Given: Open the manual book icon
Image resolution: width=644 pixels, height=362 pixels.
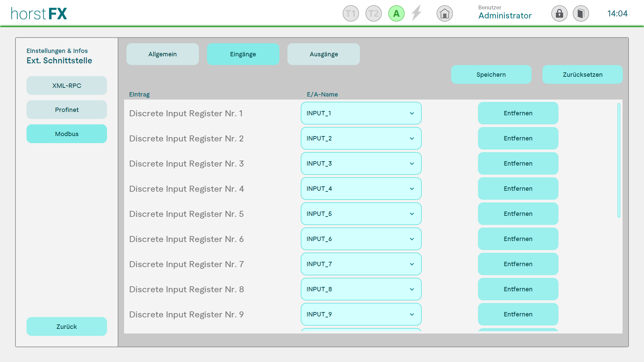Looking at the screenshot, I should [x=581, y=14].
